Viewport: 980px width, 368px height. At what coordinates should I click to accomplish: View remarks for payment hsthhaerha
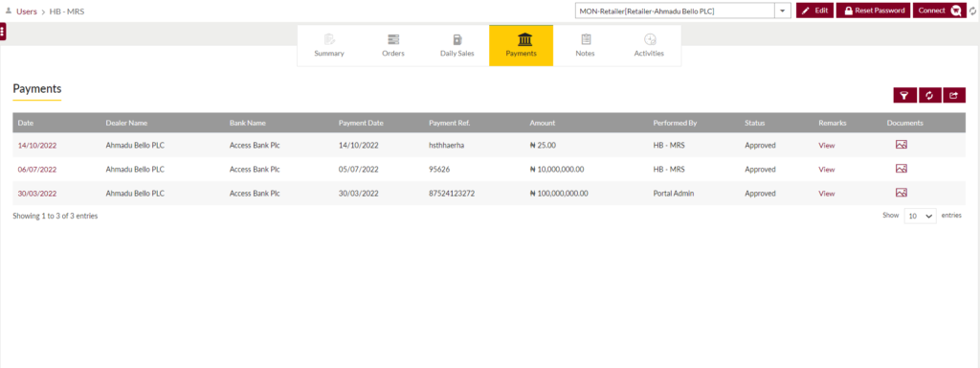tap(826, 146)
